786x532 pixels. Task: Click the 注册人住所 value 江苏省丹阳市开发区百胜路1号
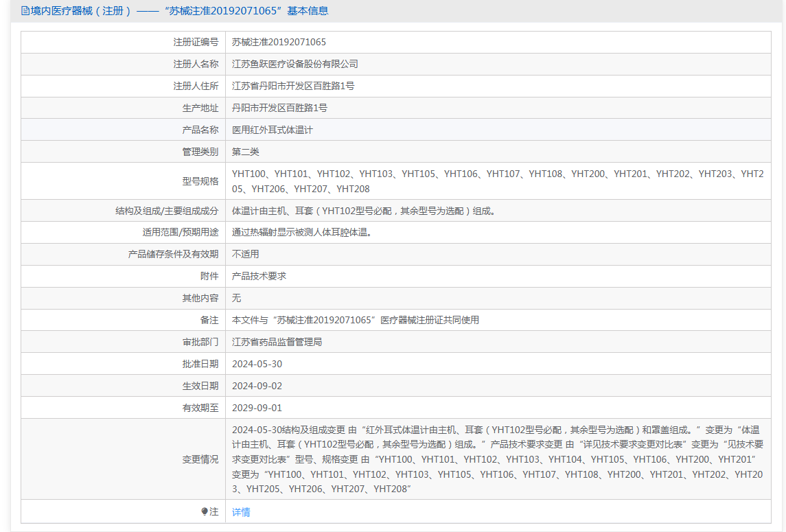pyautogui.click(x=292, y=86)
